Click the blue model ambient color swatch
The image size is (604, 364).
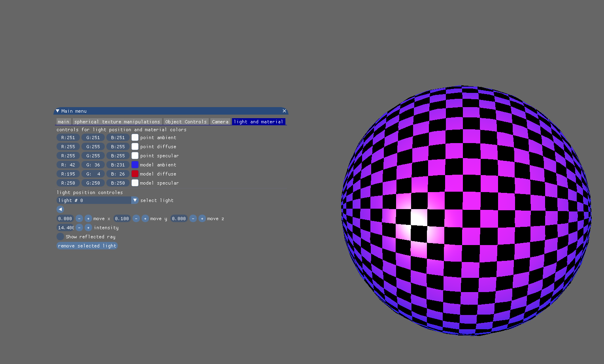[x=135, y=164]
